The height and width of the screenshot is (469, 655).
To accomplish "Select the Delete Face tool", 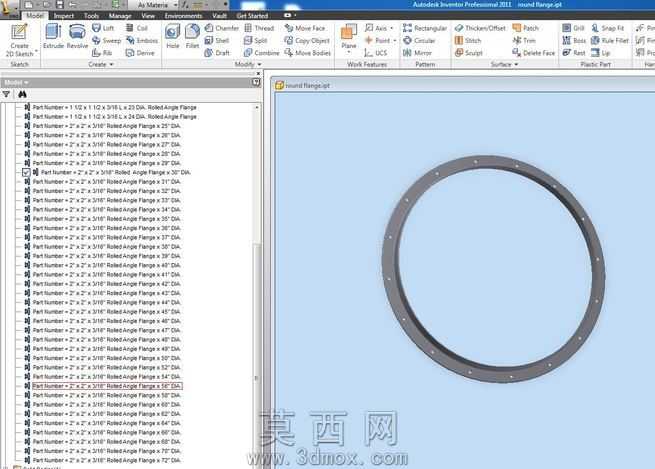I will [x=533, y=53].
